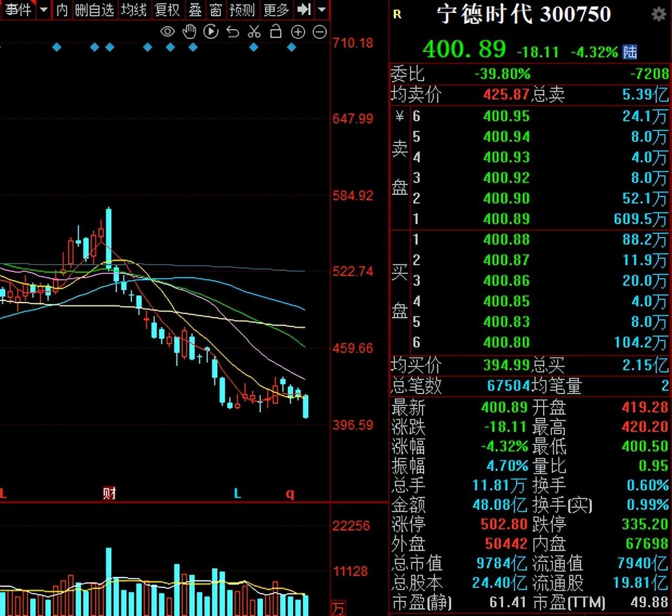Open the 复权 adjustment option
672x616 pixels.
point(167,10)
